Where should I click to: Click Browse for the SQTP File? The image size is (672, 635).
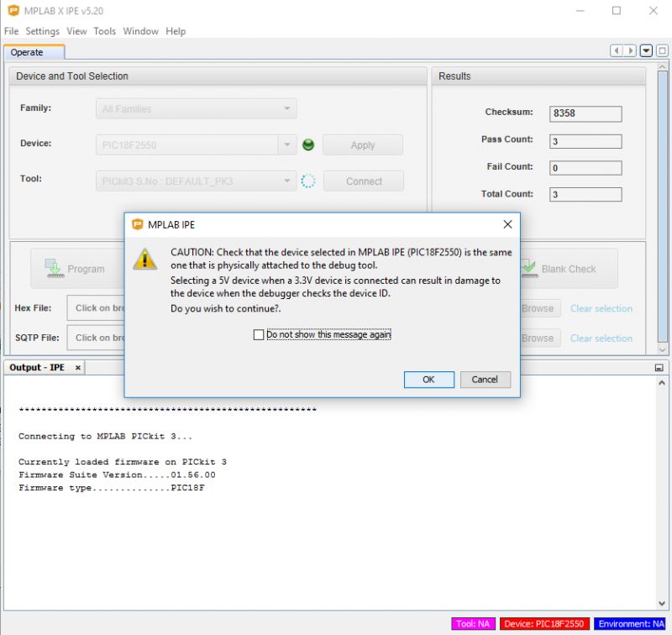coord(539,338)
